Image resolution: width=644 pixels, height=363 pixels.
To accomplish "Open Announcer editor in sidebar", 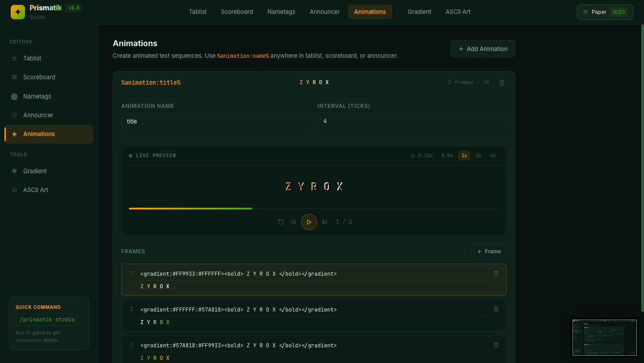I will tap(49, 115).
